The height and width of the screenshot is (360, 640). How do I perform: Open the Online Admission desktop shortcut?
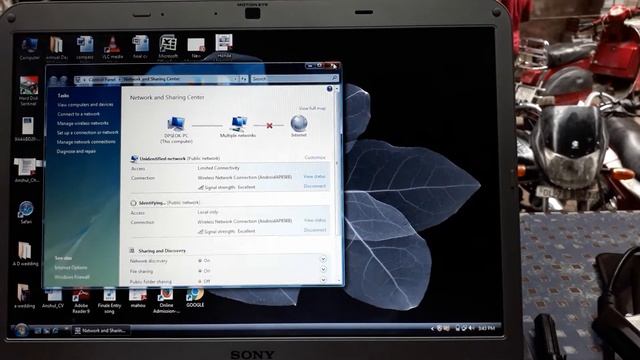[x=166, y=300]
